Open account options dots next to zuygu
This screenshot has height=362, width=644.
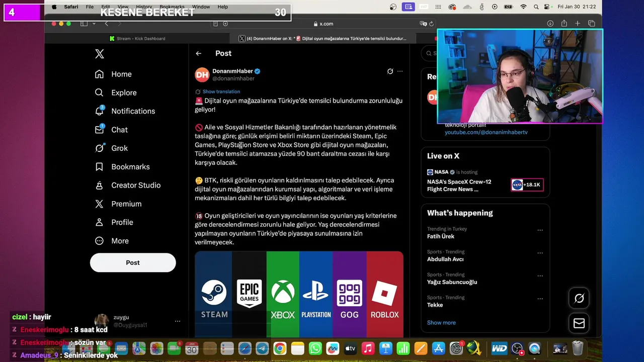point(177,321)
